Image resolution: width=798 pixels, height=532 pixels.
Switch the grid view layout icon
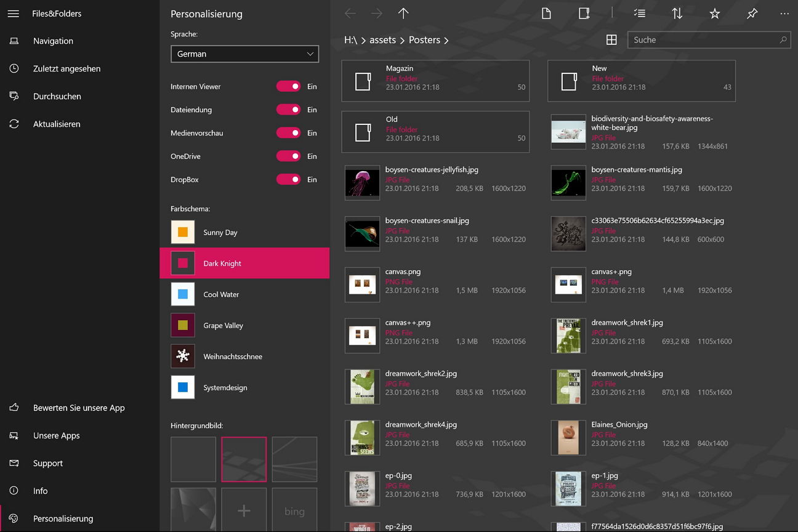tap(611, 40)
